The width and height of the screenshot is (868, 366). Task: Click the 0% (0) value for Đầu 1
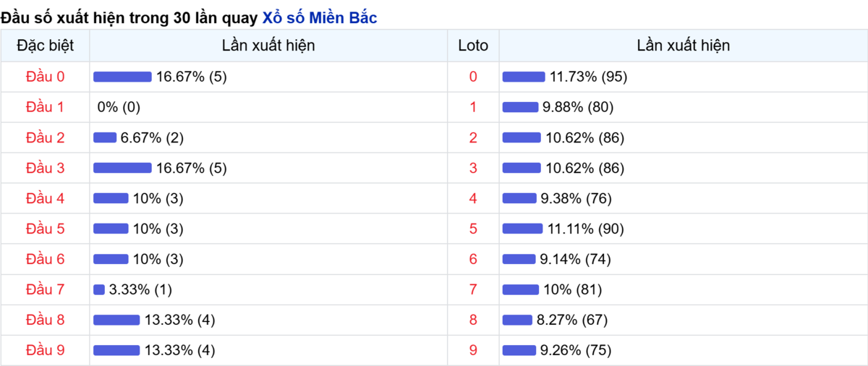point(119,107)
